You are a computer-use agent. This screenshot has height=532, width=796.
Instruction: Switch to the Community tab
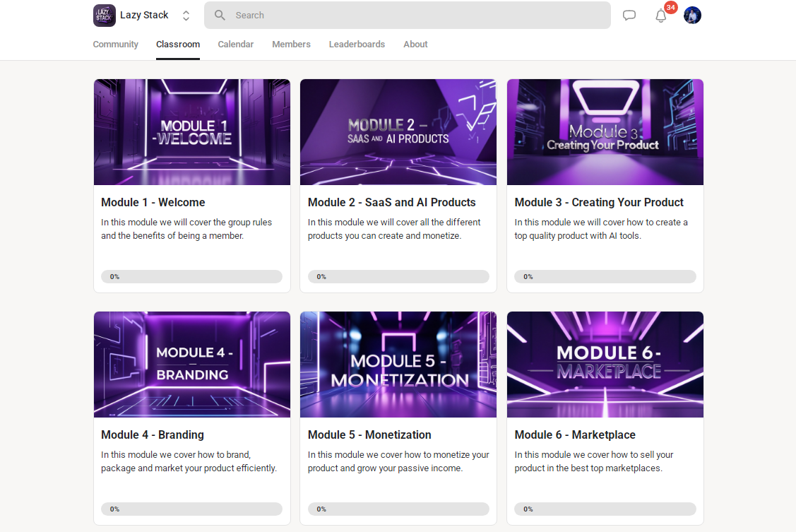pyautogui.click(x=115, y=44)
